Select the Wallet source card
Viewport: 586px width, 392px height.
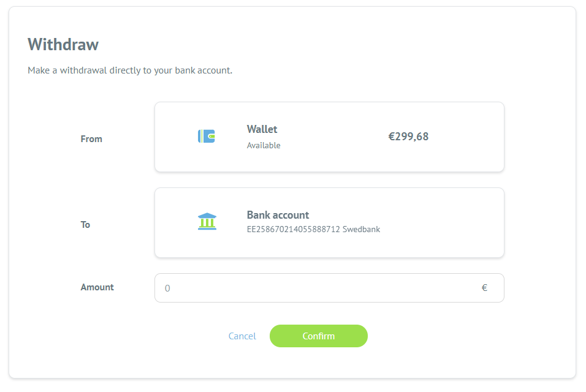[x=329, y=137]
